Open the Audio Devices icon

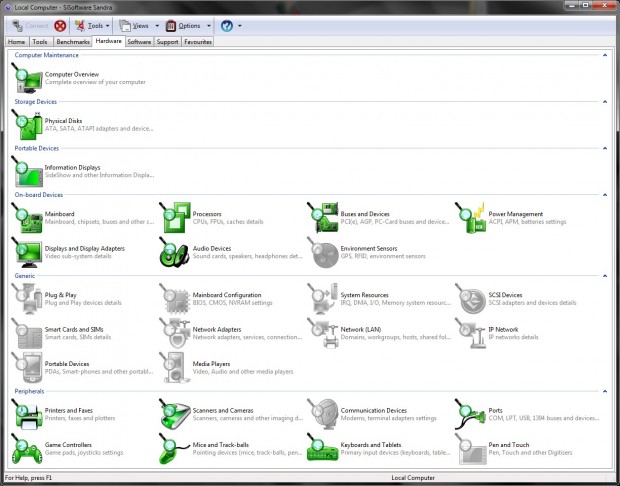[x=175, y=253]
